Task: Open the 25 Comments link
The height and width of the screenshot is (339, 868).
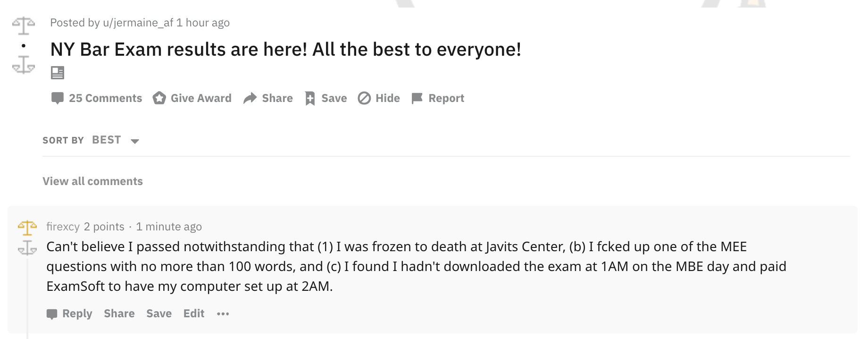Action: 97,98
